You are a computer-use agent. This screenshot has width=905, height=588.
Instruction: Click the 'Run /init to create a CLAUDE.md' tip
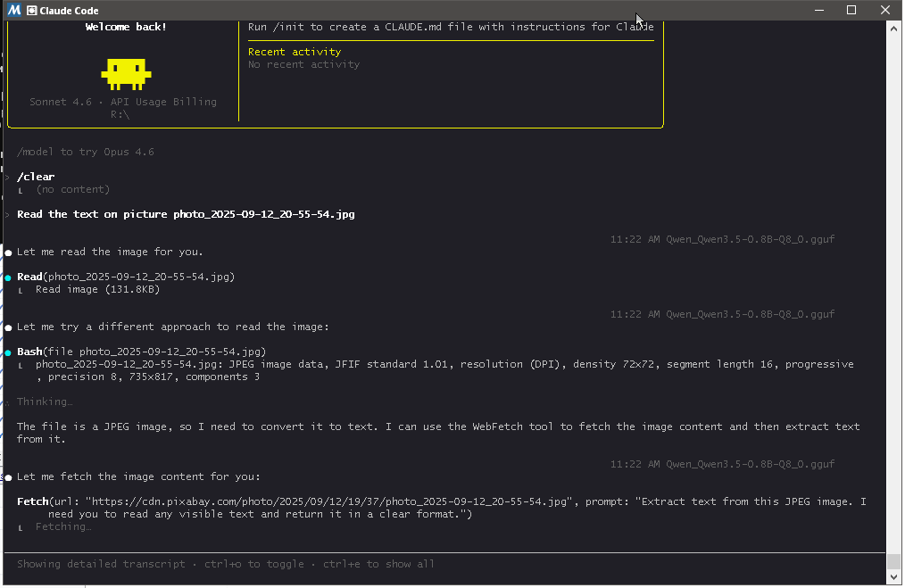click(451, 27)
